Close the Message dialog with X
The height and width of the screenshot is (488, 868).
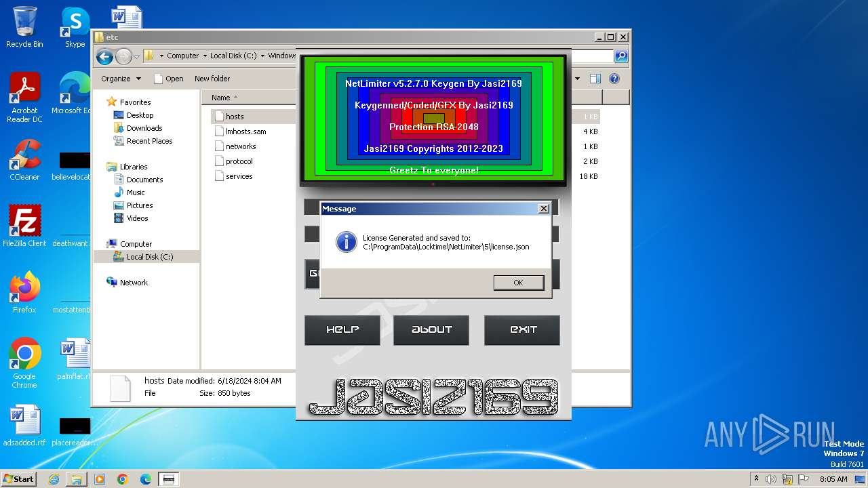coord(543,209)
